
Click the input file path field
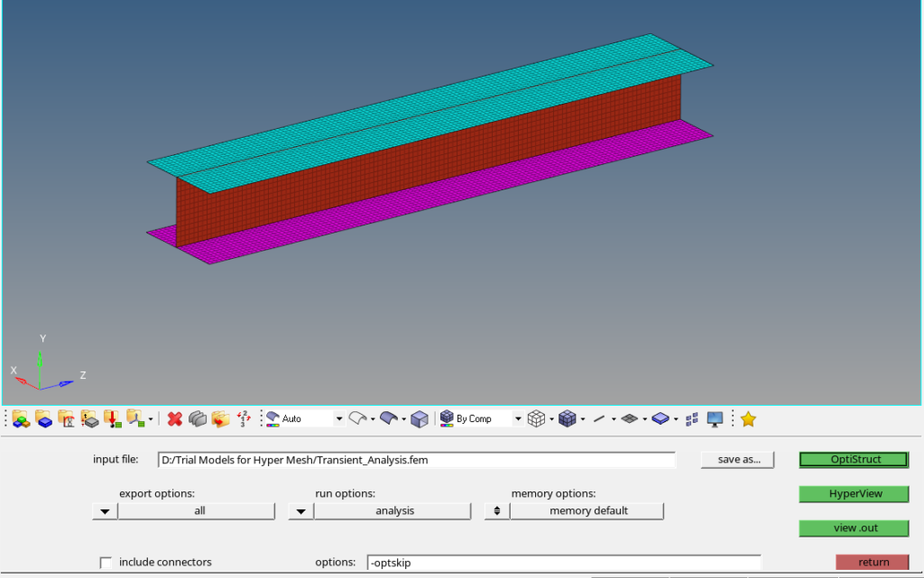click(x=417, y=460)
